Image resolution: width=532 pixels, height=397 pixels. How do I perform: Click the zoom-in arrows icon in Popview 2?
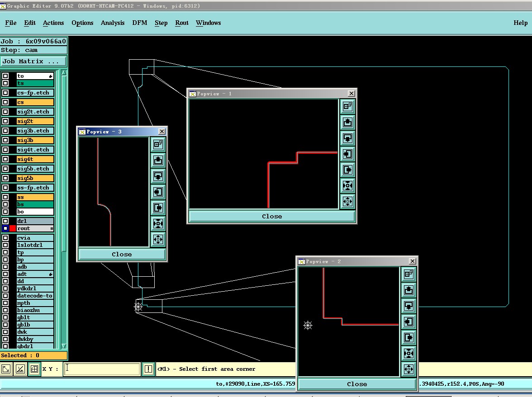coord(408,354)
